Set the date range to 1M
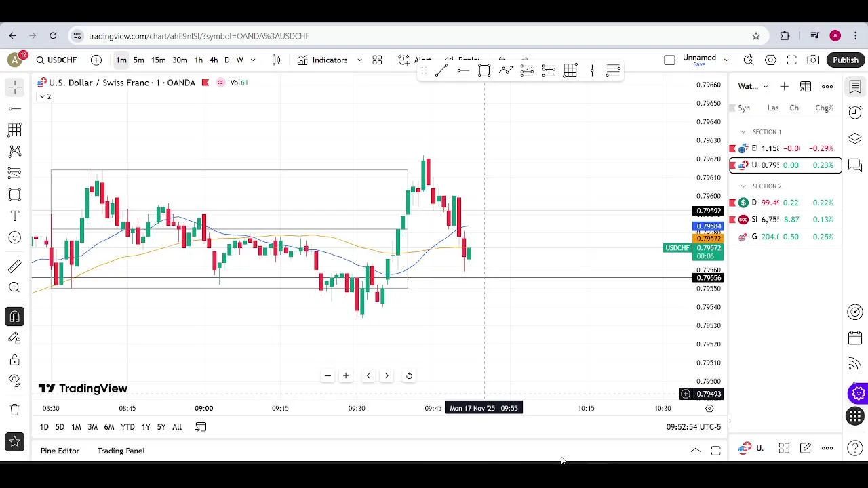The height and width of the screenshot is (488, 868). pyautogui.click(x=76, y=427)
